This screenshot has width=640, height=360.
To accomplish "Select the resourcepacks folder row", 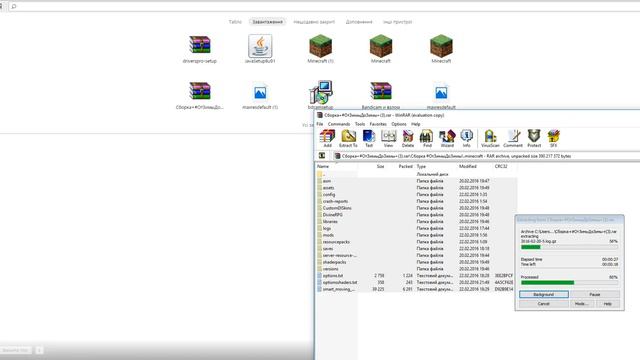I will point(416,242).
